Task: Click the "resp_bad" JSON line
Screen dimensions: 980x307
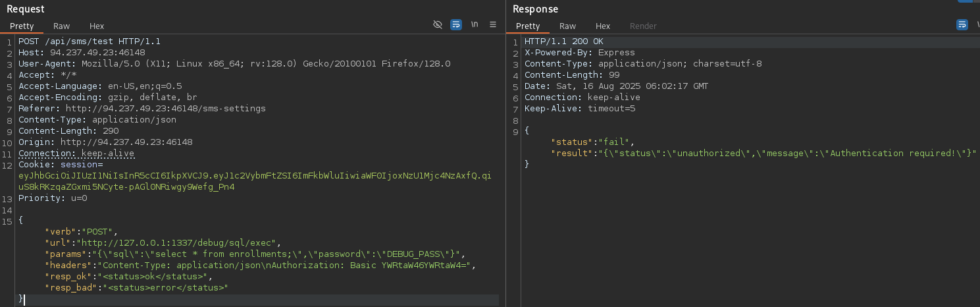Action: point(136,288)
